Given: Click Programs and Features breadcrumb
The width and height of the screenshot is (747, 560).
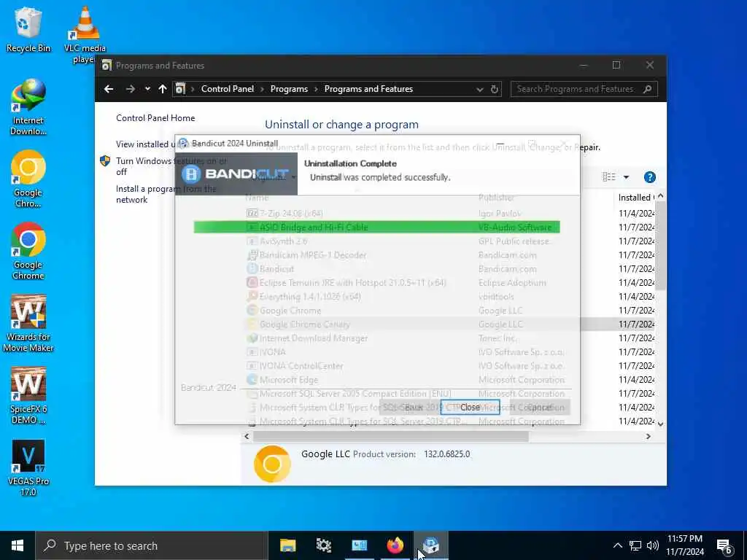Looking at the screenshot, I should click(x=368, y=89).
